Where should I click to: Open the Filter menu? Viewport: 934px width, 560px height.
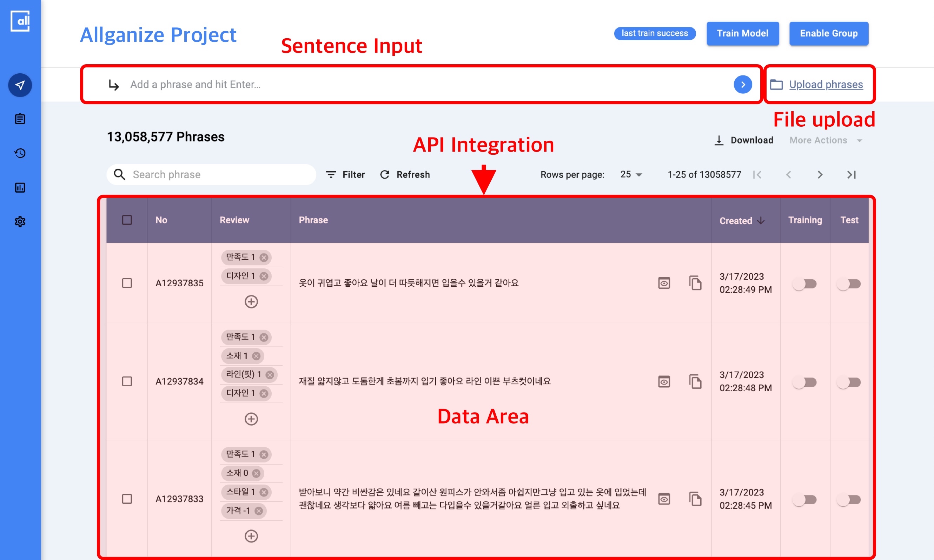[345, 175]
